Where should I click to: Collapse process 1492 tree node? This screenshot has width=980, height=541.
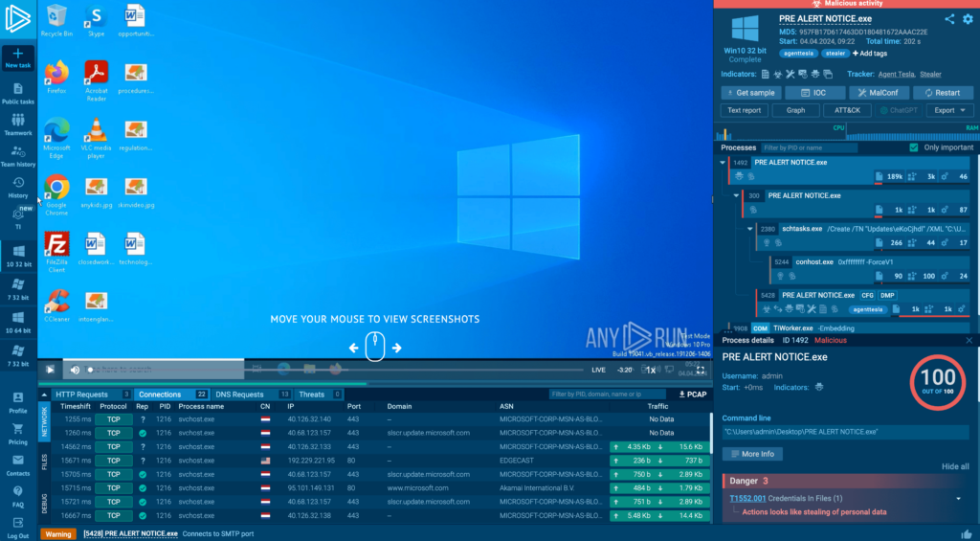click(724, 163)
